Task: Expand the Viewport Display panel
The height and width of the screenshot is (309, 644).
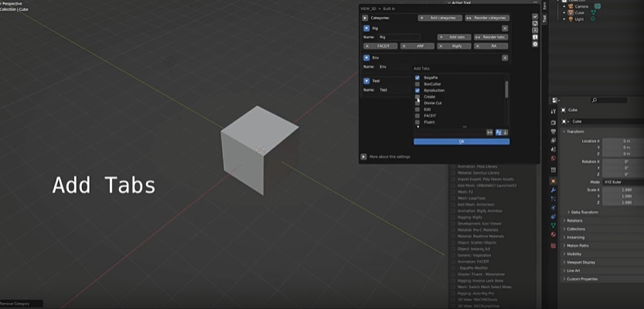Action: click(581, 262)
